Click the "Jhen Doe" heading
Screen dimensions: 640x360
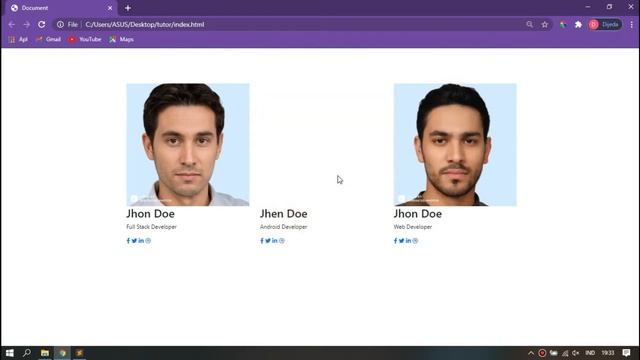[284, 214]
